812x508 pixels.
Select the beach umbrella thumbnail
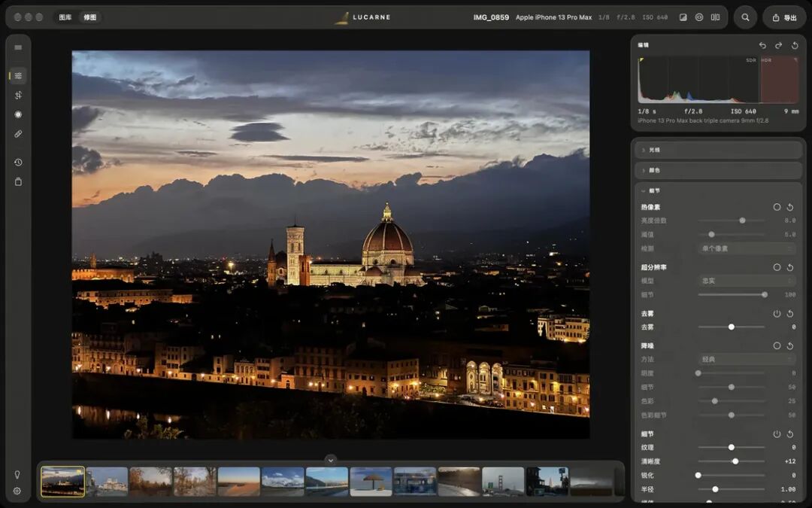(371, 482)
